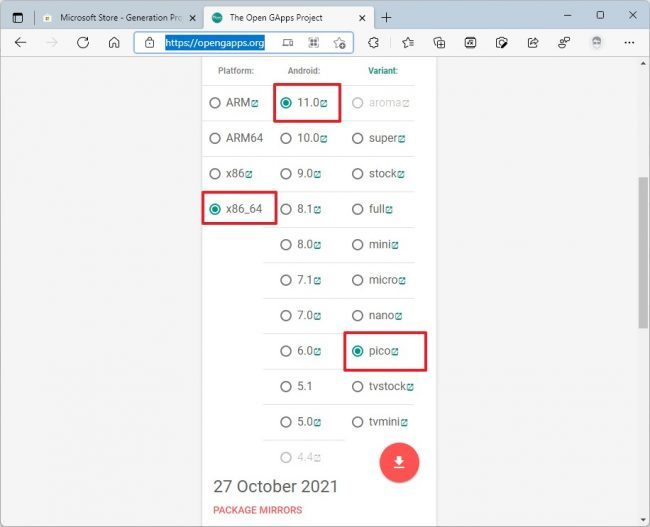Image resolution: width=650 pixels, height=527 pixels.
Task: Open the browser home page
Action: [114, 42]
